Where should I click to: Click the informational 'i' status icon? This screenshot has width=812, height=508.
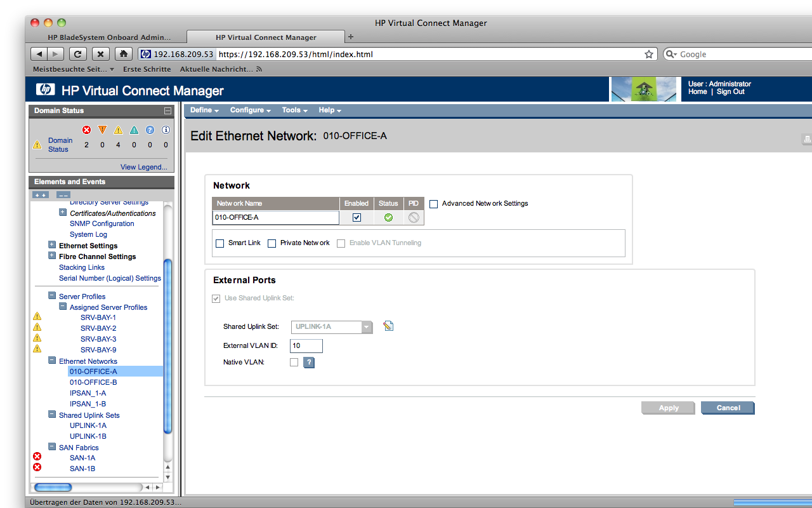pos(166,130)
